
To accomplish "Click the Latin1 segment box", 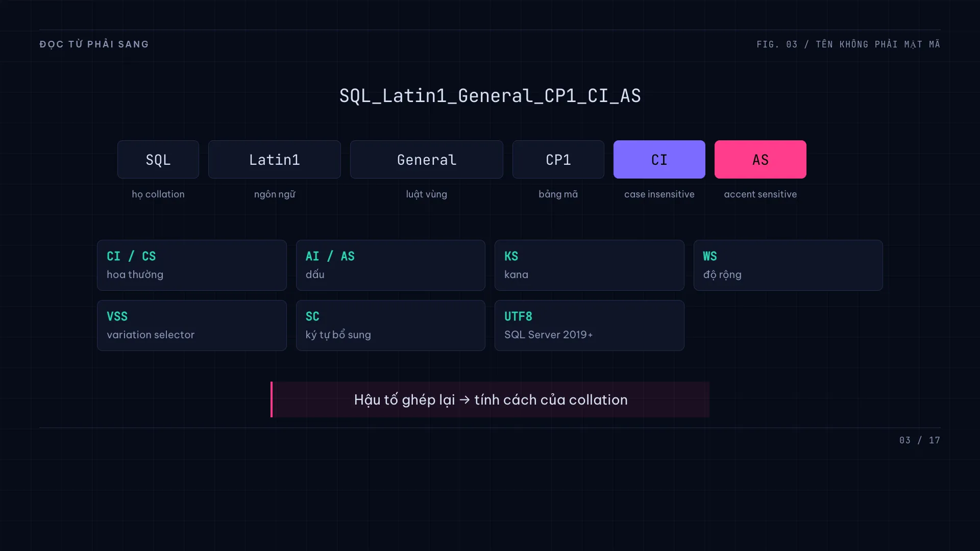I will coord(275,159).
